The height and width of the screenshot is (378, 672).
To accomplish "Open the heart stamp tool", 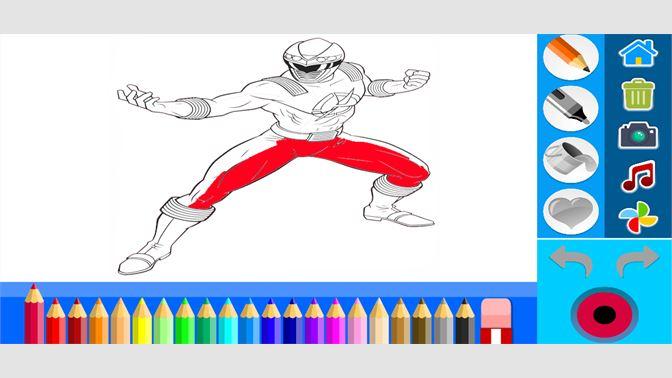I will click(570, 211).
